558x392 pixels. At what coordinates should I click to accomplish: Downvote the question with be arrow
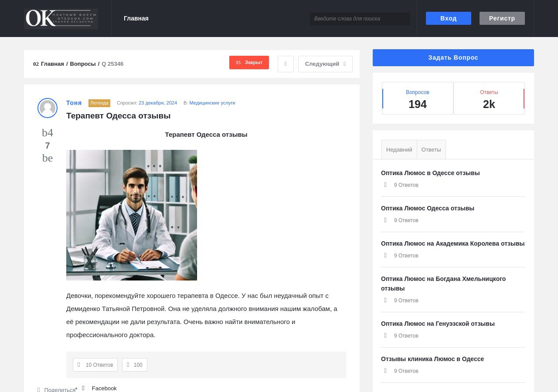48,158
